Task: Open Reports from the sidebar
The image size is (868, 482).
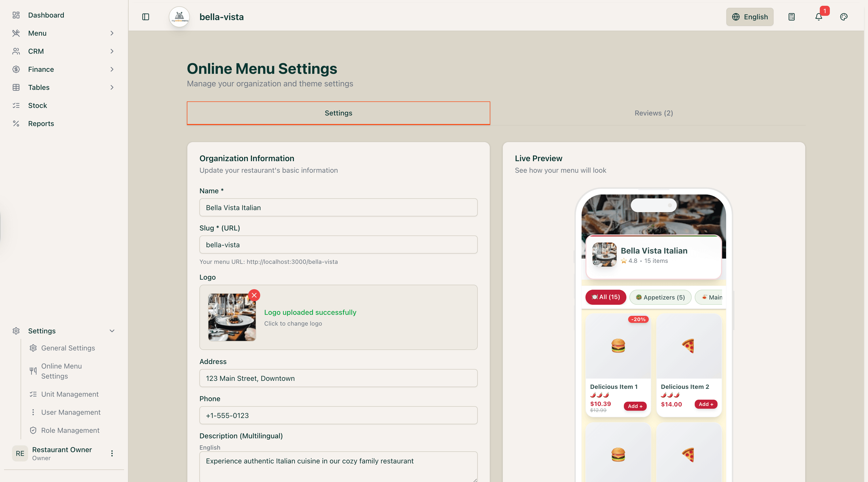Action: pyautogui.click(x=41, y=123)
